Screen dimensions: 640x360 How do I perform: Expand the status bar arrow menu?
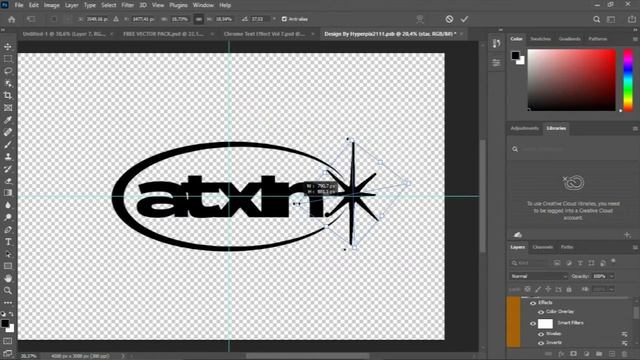[x=122, y=356]
